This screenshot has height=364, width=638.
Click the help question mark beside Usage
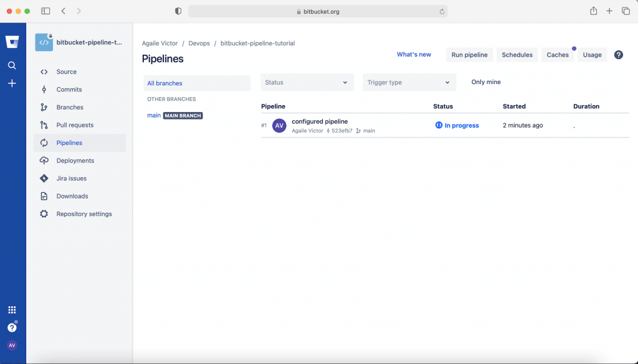click(x=619, y=55)
